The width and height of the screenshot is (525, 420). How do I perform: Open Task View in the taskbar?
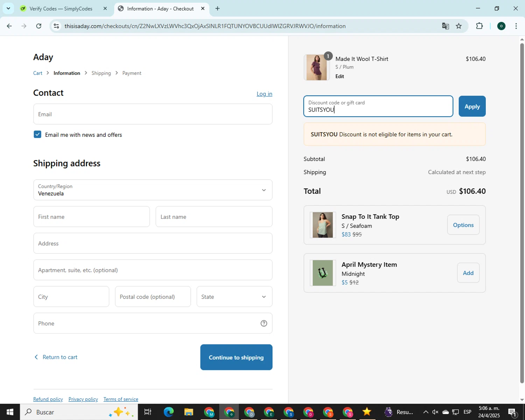148,412
